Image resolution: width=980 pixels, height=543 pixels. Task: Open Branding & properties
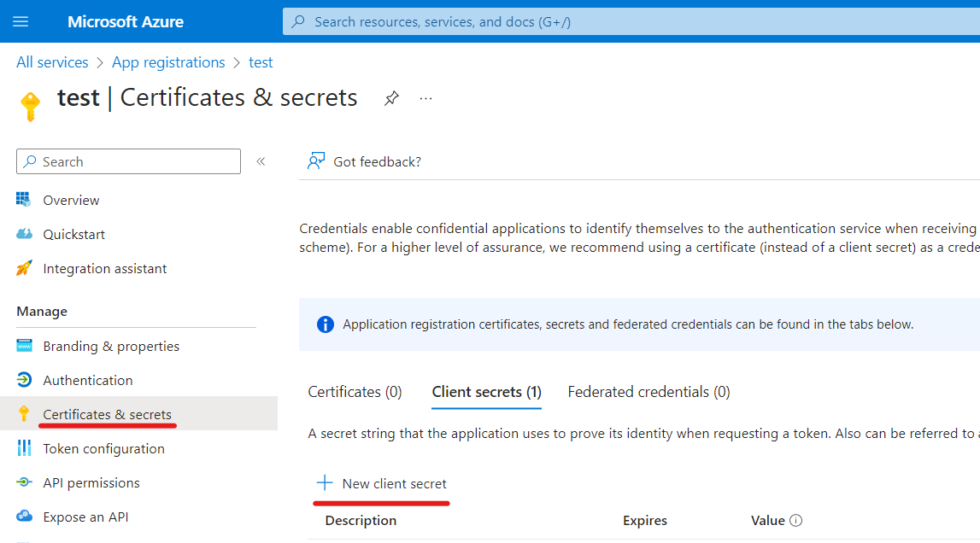point(110,346)
